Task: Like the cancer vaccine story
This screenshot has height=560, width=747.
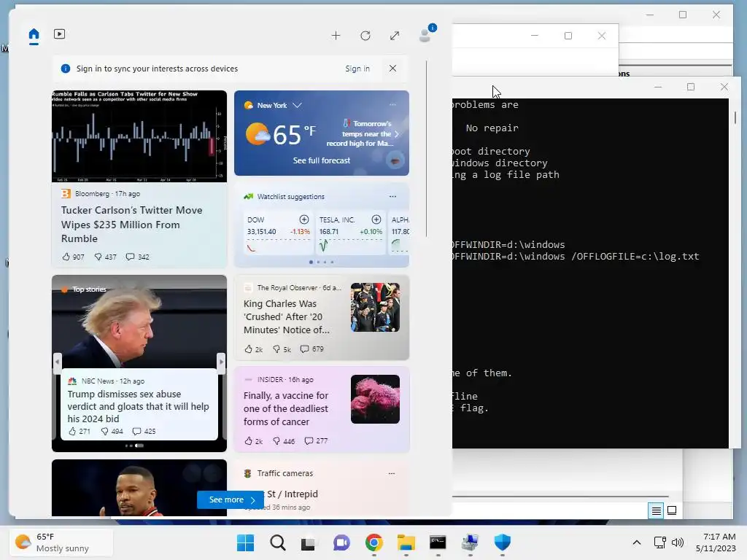Action: [x=253, y=441]
